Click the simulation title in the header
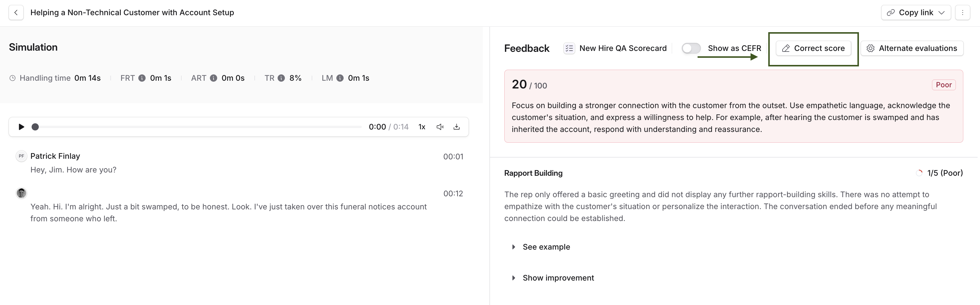The width and height of the screenshot is (980, 305). [x=132, y=13]
